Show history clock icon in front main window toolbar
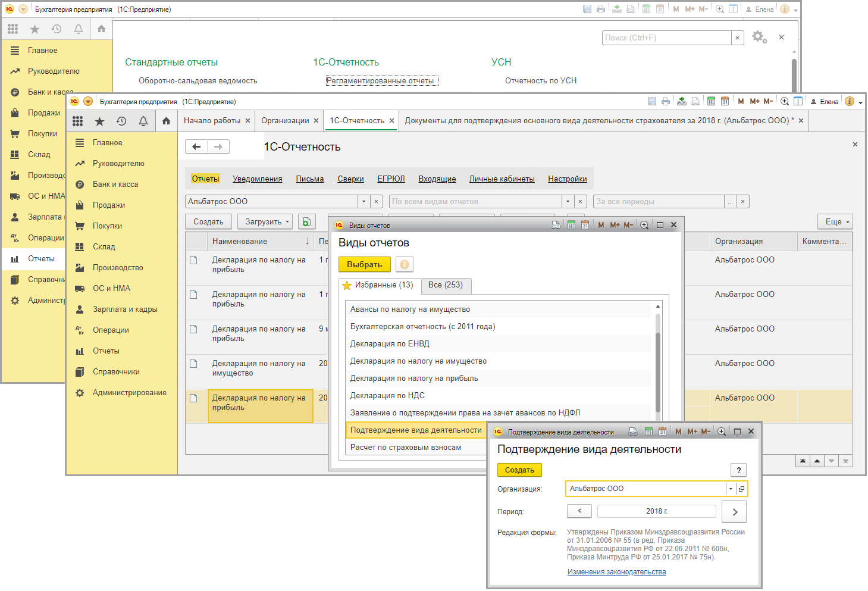This screenshot has height=591, width=868. 121,121
